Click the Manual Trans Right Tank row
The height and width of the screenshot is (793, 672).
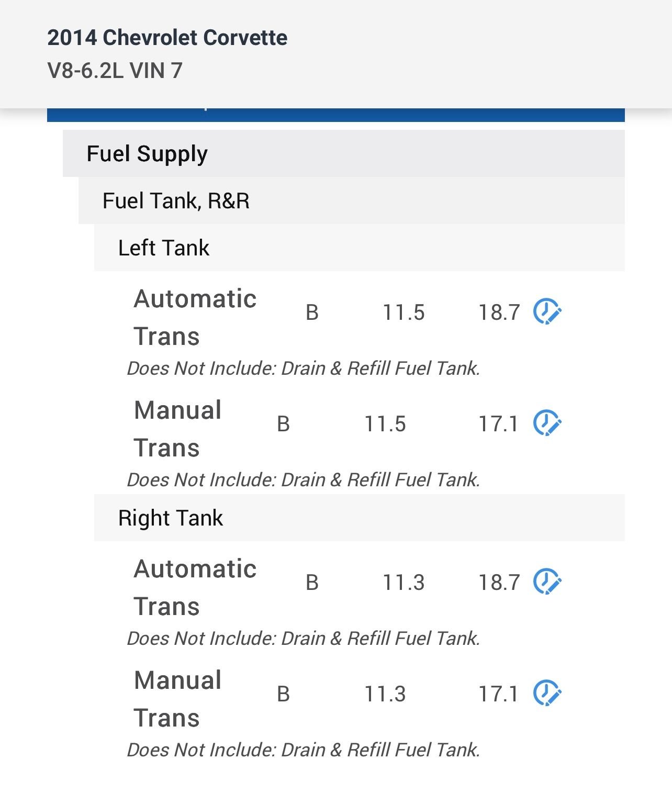point(177,699)
